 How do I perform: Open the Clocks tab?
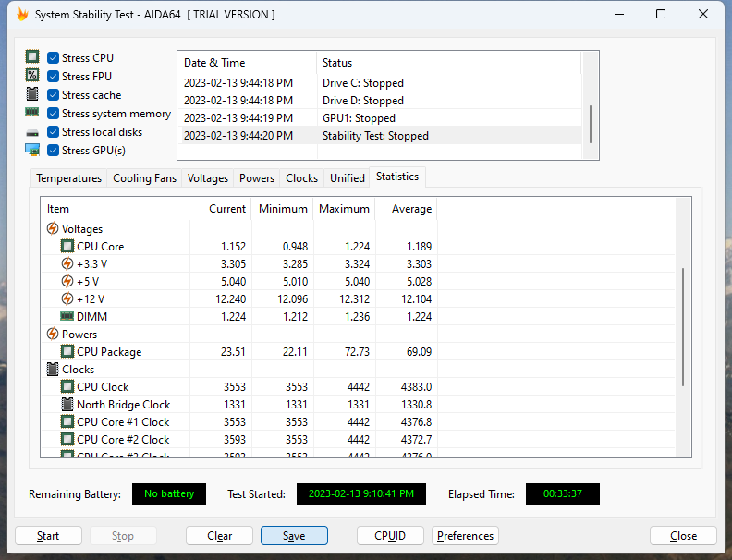[x=301, y=178]
